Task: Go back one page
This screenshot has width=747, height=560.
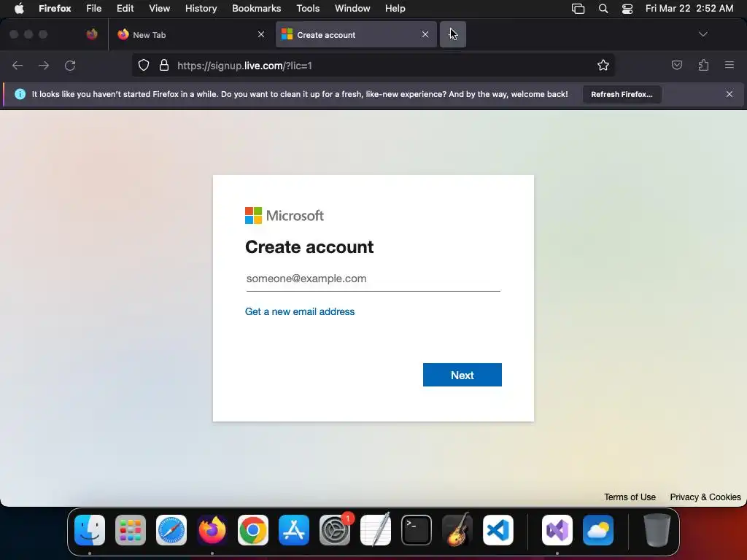Action: [x=18, y=65]
